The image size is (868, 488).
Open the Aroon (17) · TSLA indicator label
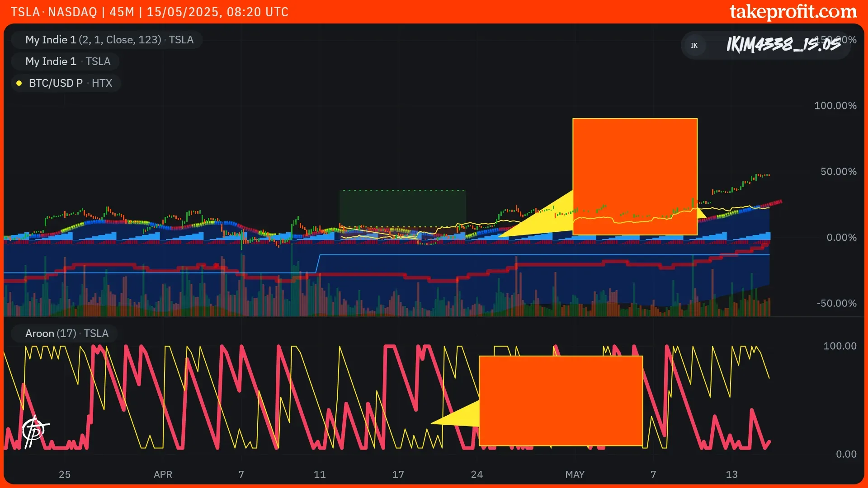pyautogui.click(x=66, y=333)
